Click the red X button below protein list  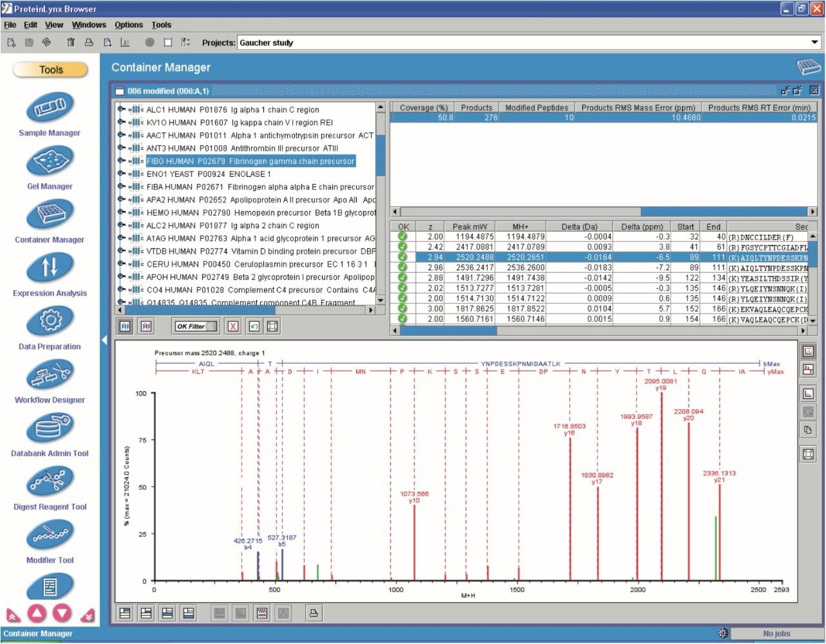(234, 327)
